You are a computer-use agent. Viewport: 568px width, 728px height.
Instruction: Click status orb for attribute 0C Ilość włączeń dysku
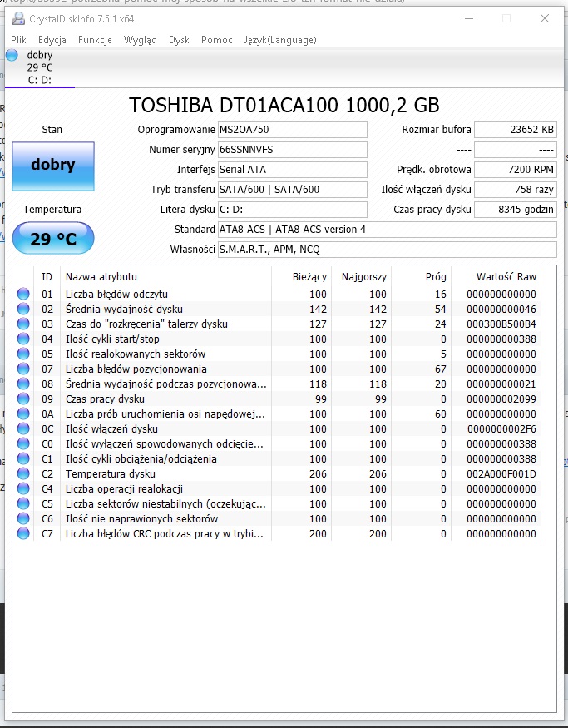23,428
